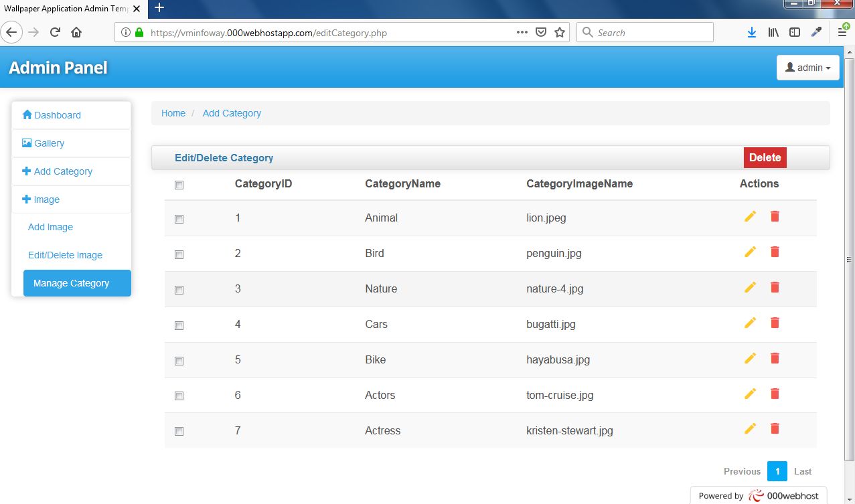The width and height of the screenshot is (855, 504).
Task: Delete the Cars category using trash icon
Action: click(x=775, y=323)
